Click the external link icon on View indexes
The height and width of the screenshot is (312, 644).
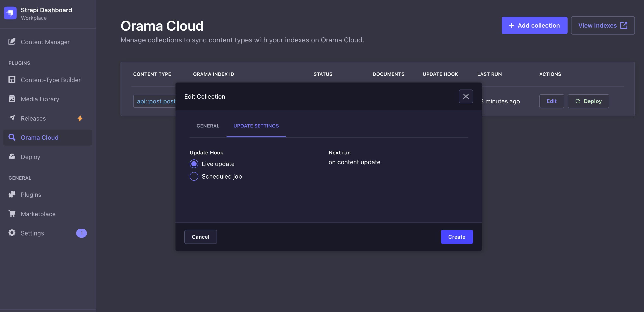tap(624, 25)
